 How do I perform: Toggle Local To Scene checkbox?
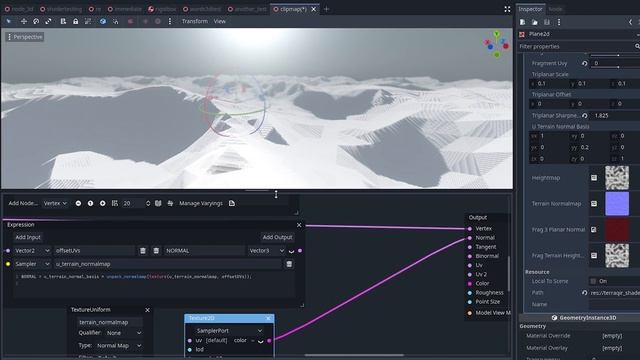point(593,281)
